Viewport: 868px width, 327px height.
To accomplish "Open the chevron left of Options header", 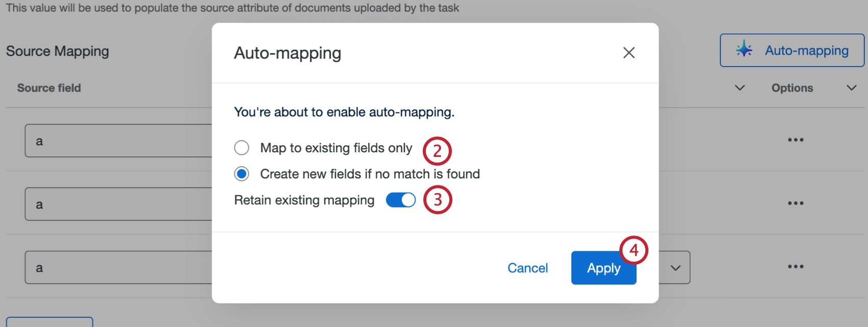I will pos(739,88).
